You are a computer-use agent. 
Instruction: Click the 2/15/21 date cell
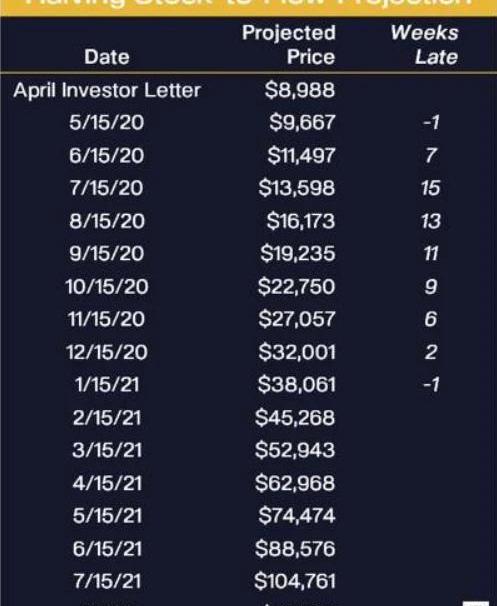pos(107,418)
